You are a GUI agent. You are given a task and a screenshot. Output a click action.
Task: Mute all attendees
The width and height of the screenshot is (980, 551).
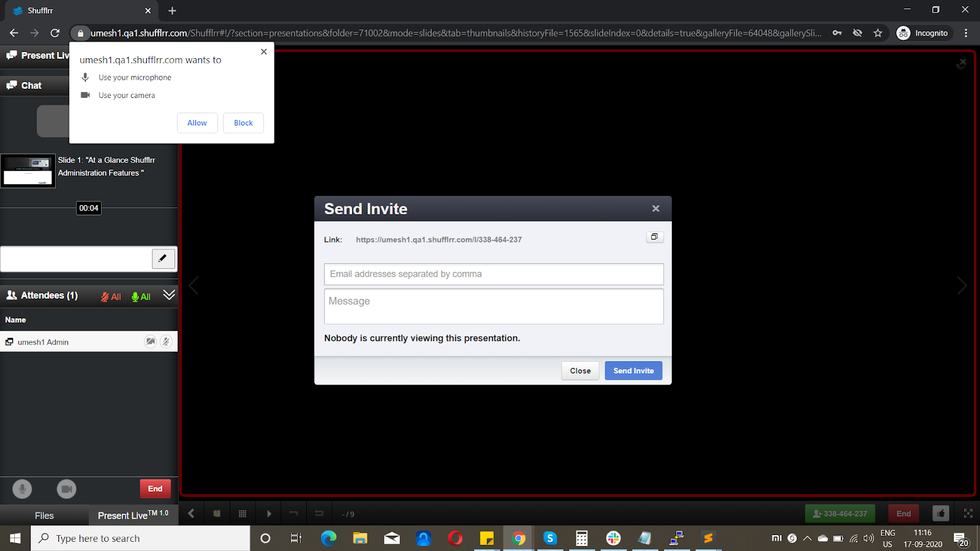[111, 297]
